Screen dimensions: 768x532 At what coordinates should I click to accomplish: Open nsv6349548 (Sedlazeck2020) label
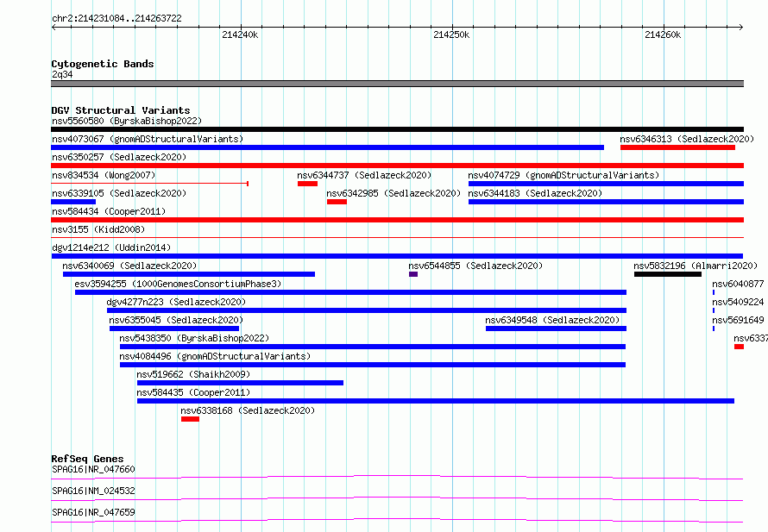pyautogui.click(x=552, y=320)
